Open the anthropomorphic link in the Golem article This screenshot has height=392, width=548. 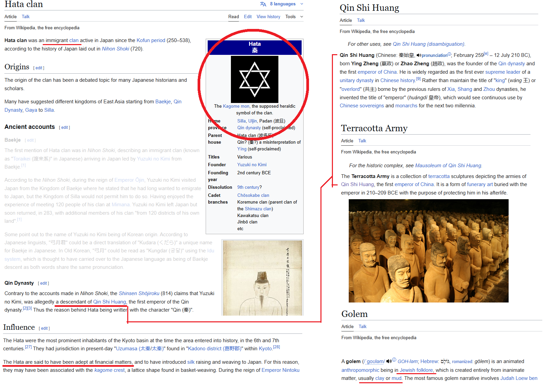click(x=360, y=370)
